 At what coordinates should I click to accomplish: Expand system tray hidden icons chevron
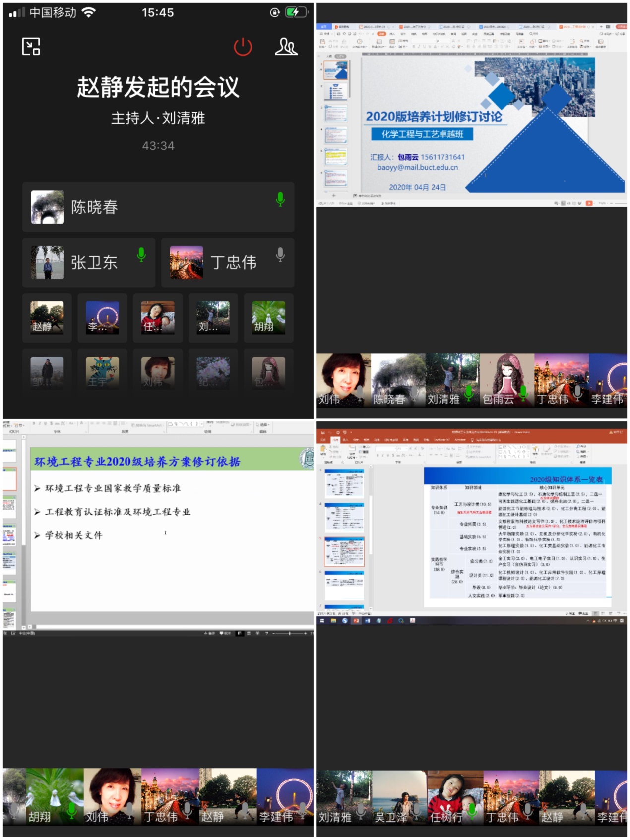[x=588, y=621]
